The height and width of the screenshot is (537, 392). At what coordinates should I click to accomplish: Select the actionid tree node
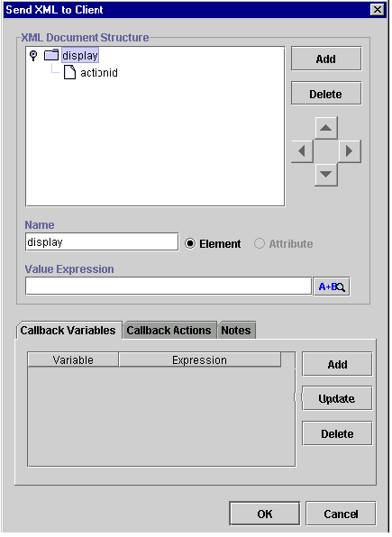point(99,73)
